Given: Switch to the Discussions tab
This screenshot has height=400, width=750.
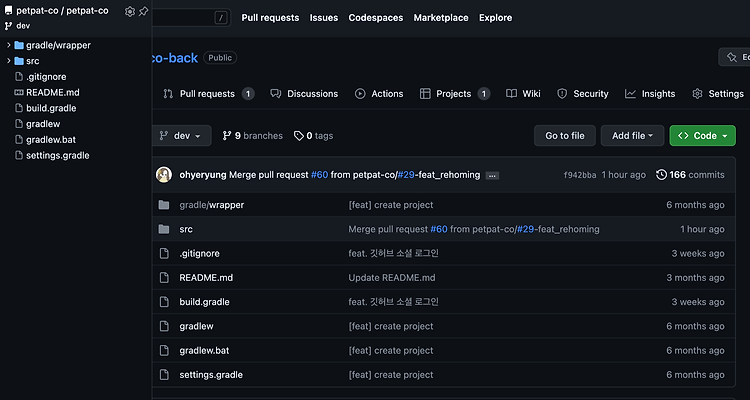Looking at the screenshot, I should (304, 94).
